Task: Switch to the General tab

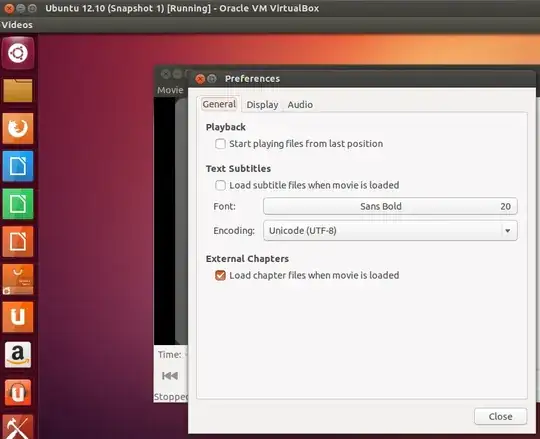Action: 219,104
